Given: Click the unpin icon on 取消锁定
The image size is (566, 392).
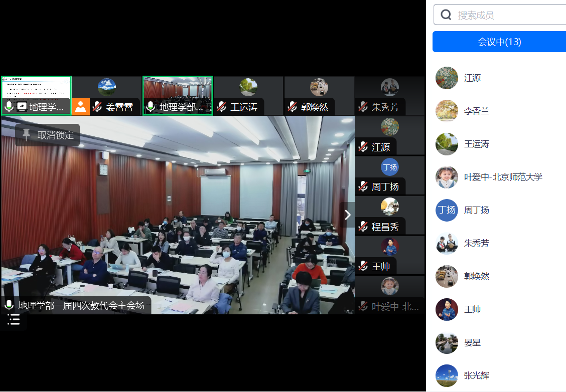Looking at the screenshot, I should point(26,135).
